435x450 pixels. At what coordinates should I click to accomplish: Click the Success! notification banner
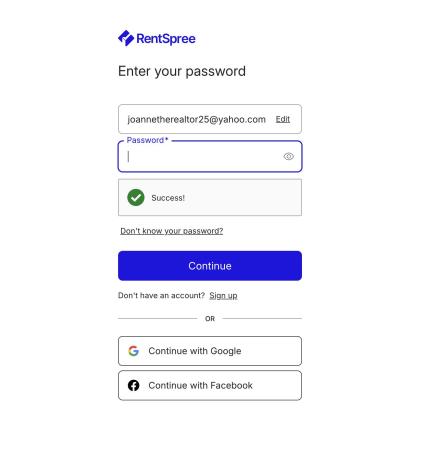(210, 197)
